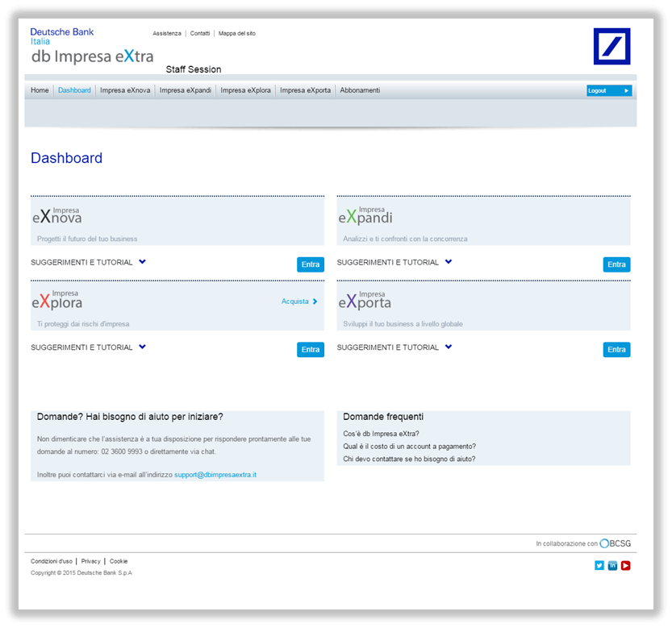672x628 pixels.
Task: Click the Impresa eXporta logo
Action: pyautogui.click(x=365, y=301)
